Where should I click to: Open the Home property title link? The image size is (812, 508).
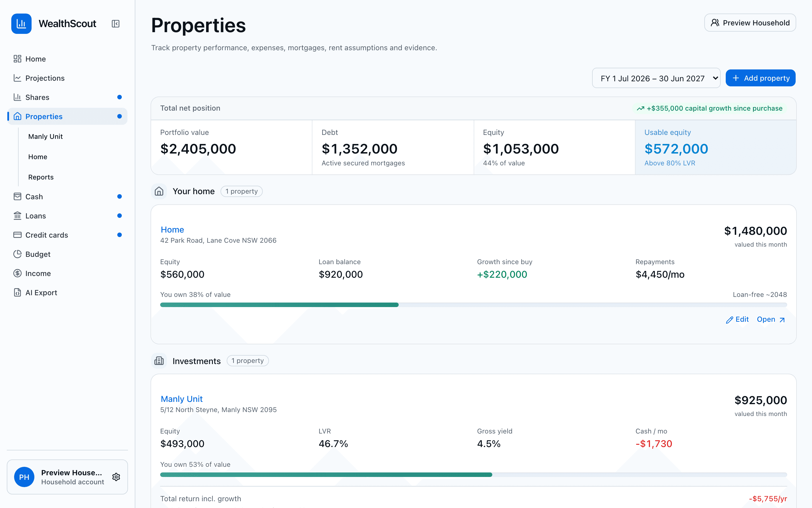pyautogui.click(x=172, y=229)
